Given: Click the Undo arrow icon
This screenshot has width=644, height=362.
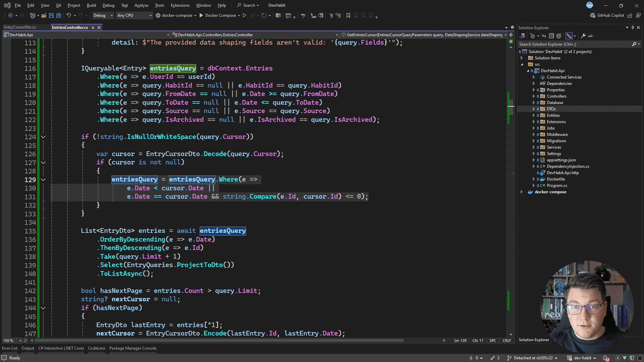Looking at the screenshot, I should [x=68, y=15].
